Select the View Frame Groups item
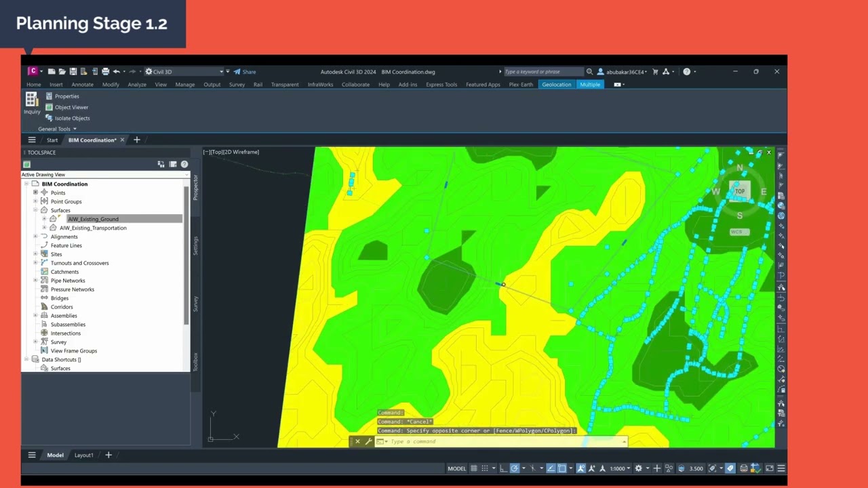The width and height of the screenshot is (868, 488). pos(73,351)
